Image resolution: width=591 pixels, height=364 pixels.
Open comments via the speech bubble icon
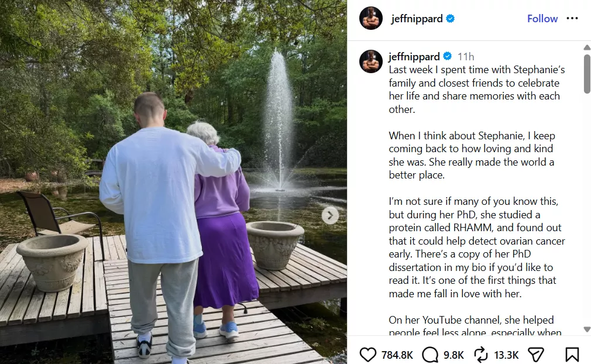point(430,355)
